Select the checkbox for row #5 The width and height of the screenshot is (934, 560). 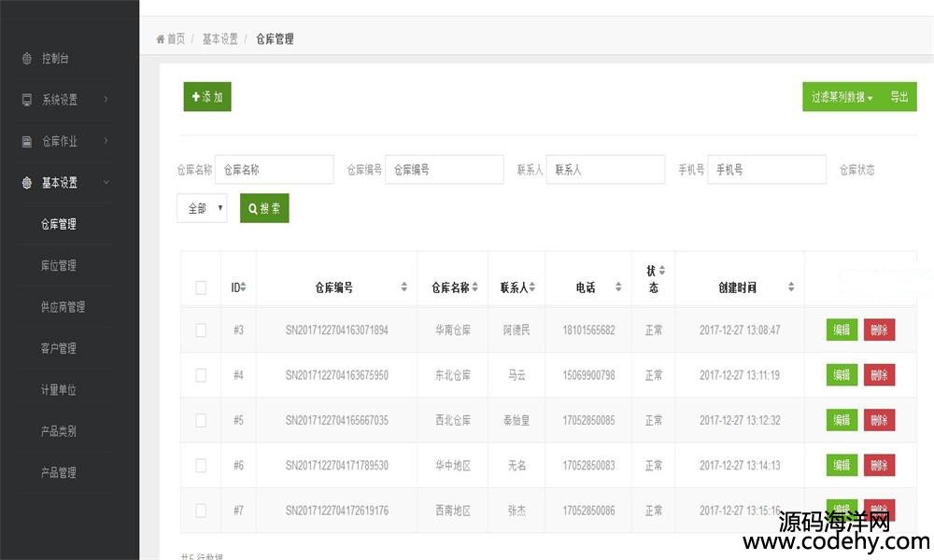201,420
